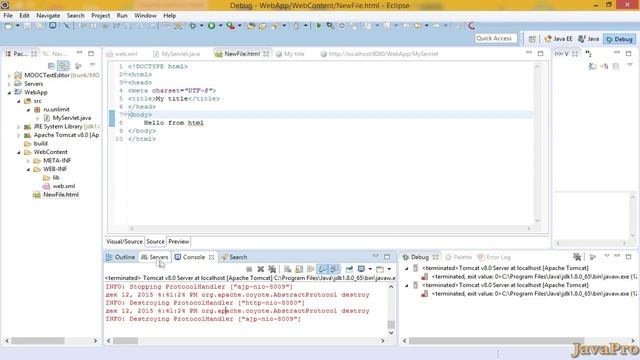Toggle Scroll Lock in Console toolbar
Screen dimensions: 640x360
tap(299, 269)
